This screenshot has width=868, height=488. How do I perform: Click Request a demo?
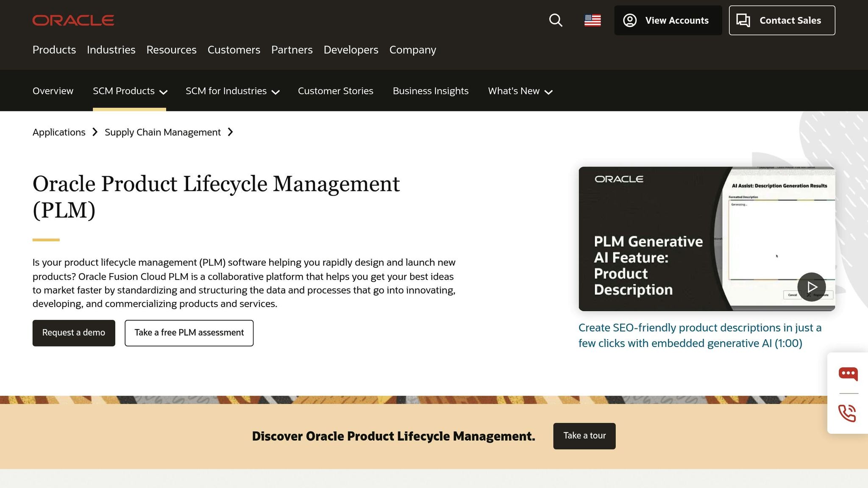coord(73,333)
